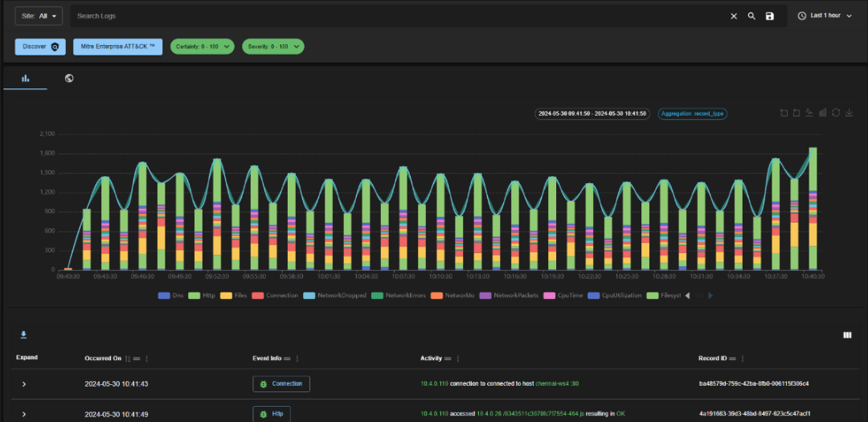This screenshot has width=868, height=422.
Task: Switch chart to line view
Action: pos(809,113)
